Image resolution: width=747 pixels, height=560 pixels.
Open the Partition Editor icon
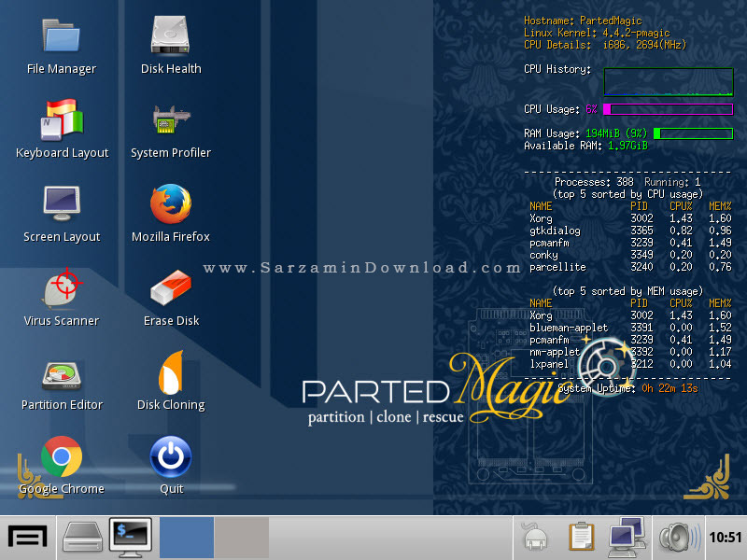(62, 376)
